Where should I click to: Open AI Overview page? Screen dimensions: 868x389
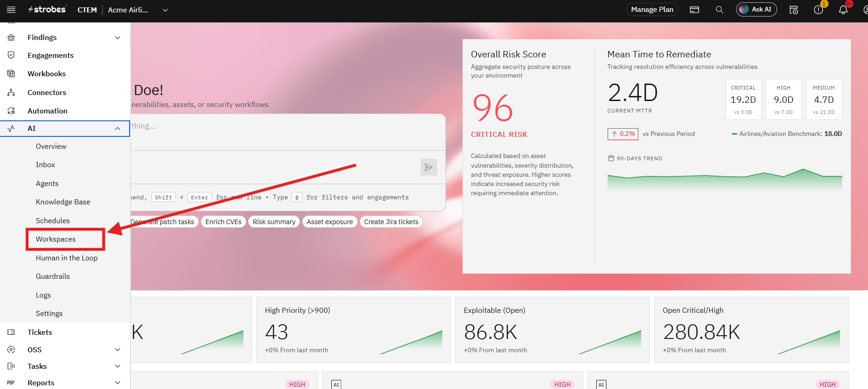point(51,147)
